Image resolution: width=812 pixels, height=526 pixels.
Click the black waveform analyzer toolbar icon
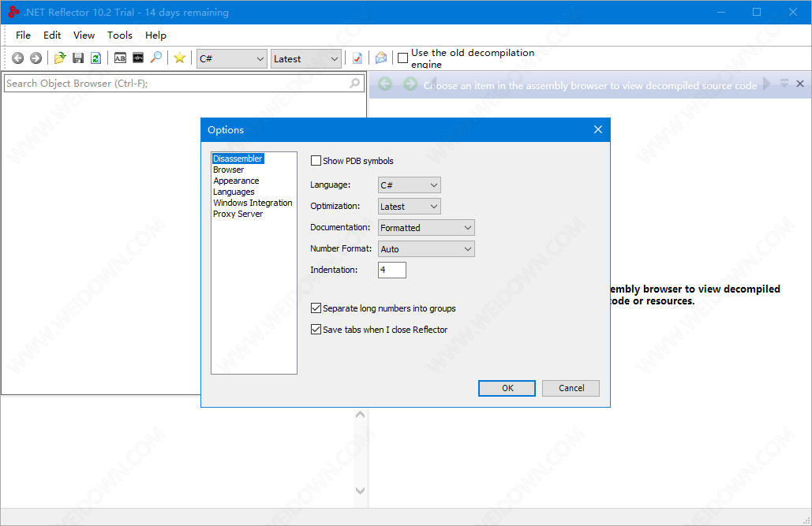pos(138,58)
